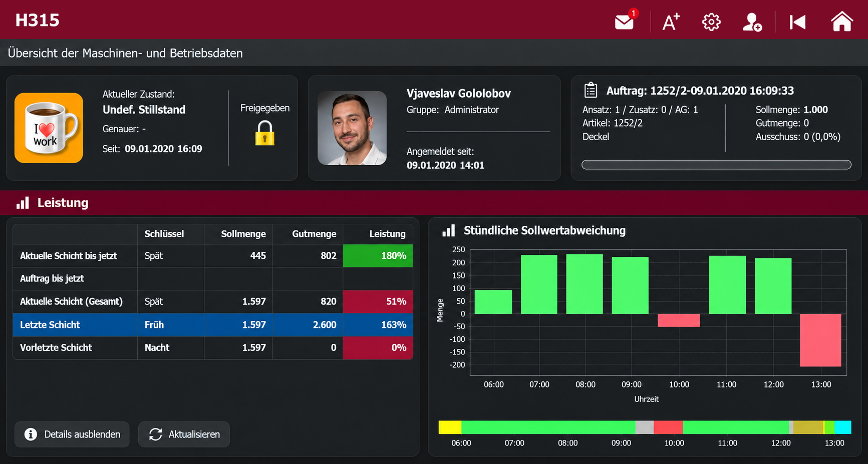Click the Schlüssel column header

tap(171, 234)
